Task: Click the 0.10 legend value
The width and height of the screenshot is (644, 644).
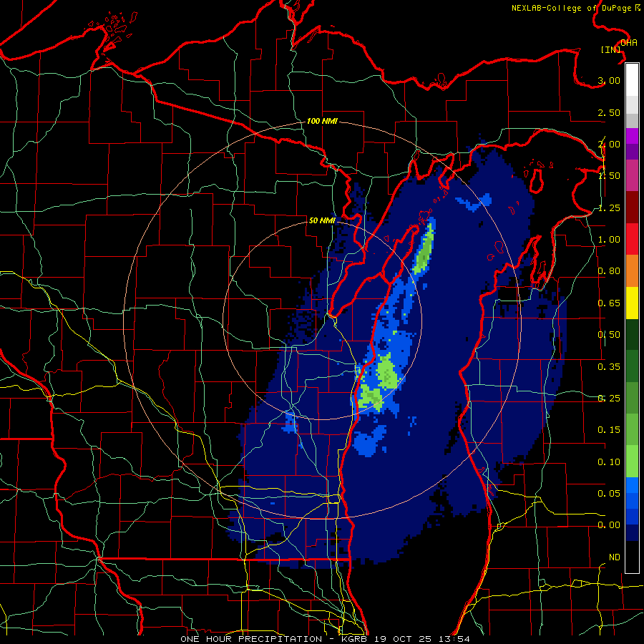Action: (609, 462)
